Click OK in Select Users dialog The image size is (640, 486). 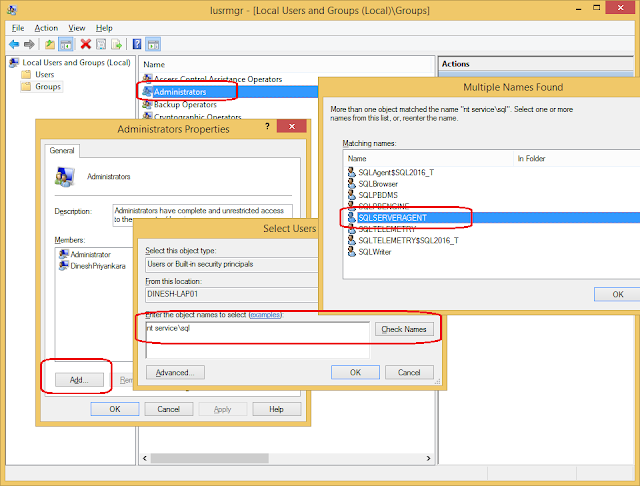click(x=355, y=373)
